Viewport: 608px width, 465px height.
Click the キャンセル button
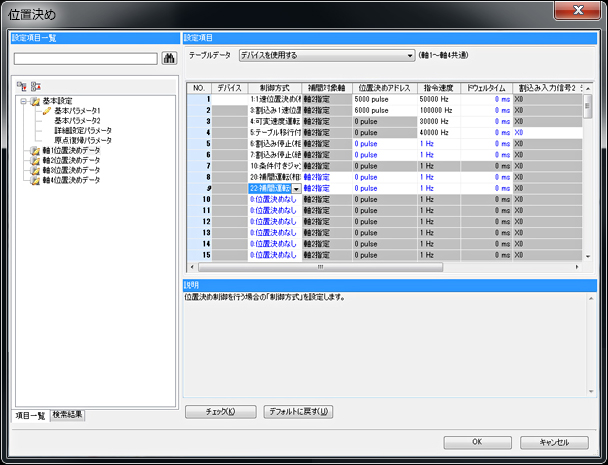553,442
